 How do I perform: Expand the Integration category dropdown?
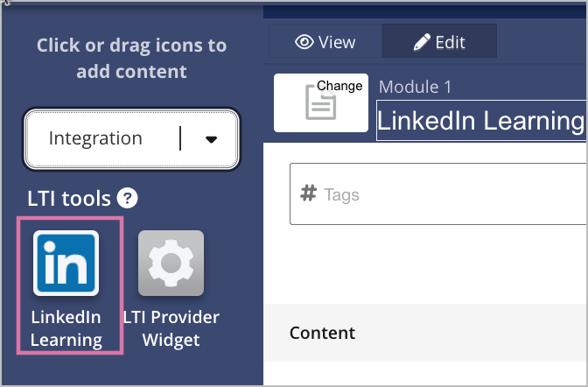(131, 139)
